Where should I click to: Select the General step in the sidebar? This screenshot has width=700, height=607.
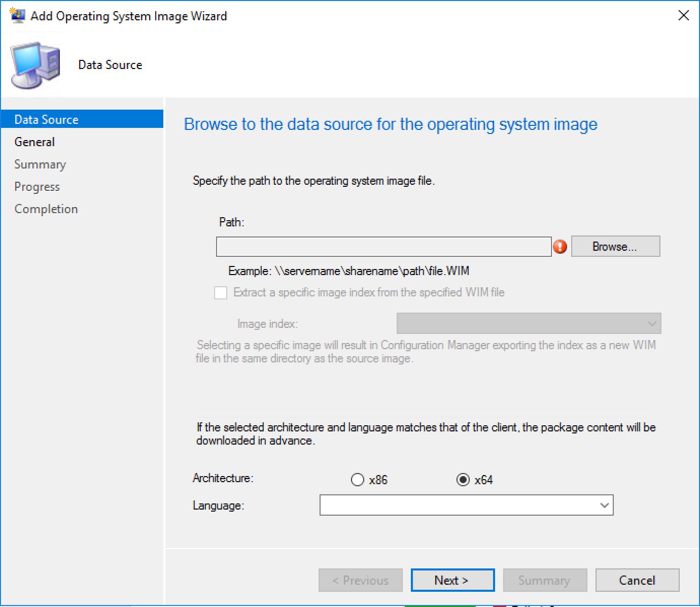(x=34, y=142)
